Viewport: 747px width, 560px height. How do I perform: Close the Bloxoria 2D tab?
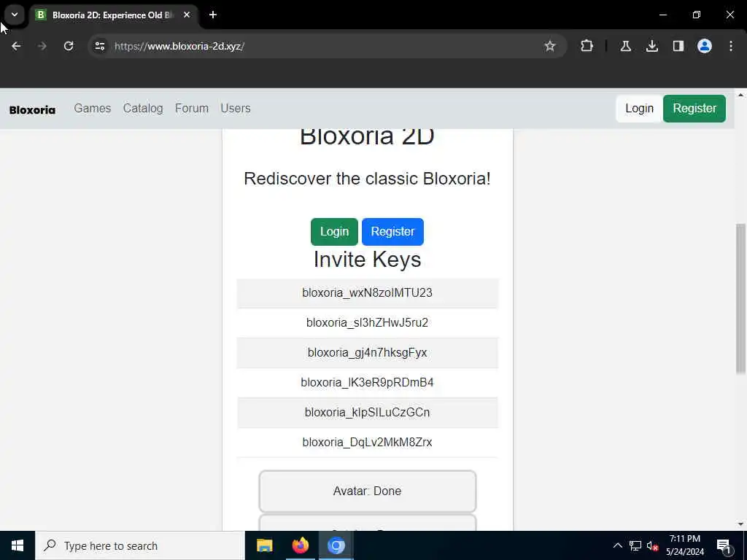(187, 15)
